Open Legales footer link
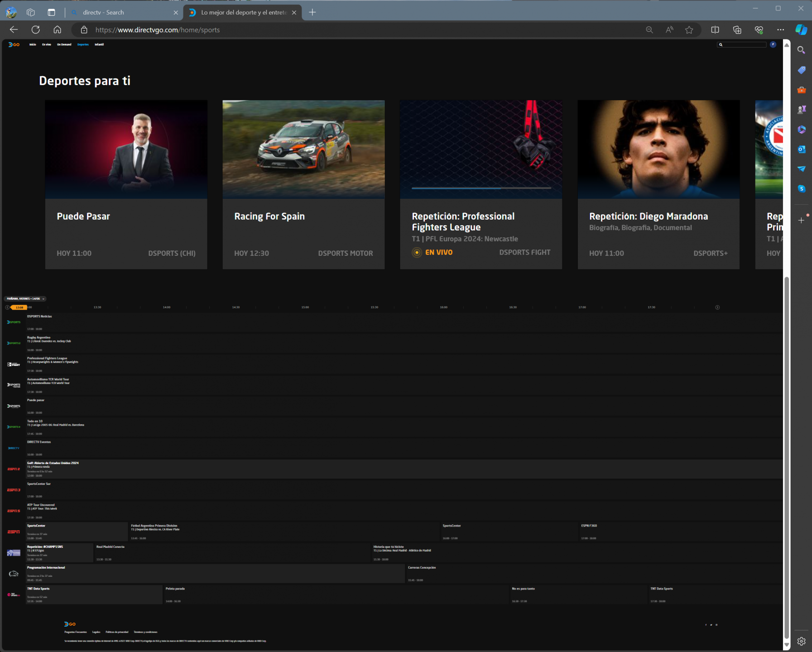The width and height of the screenshot is (812, 652). click(x=96, y=632)
